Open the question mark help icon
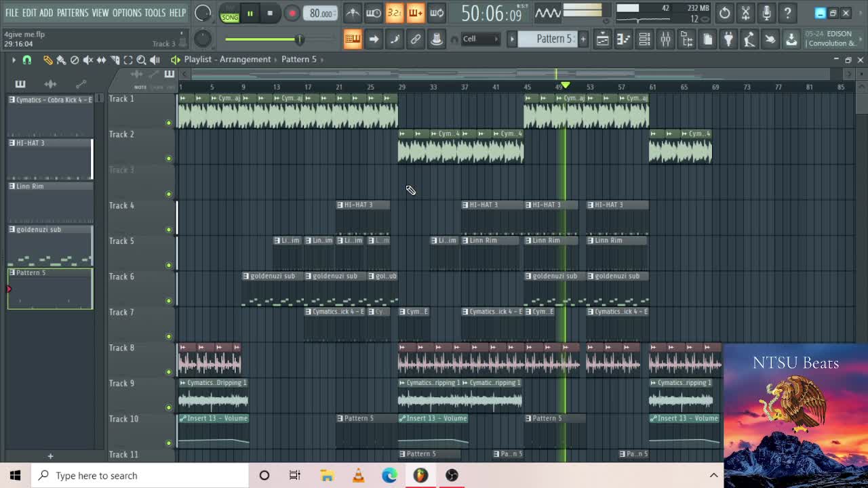This screenshot has height=488, width=868. [787, 13]
